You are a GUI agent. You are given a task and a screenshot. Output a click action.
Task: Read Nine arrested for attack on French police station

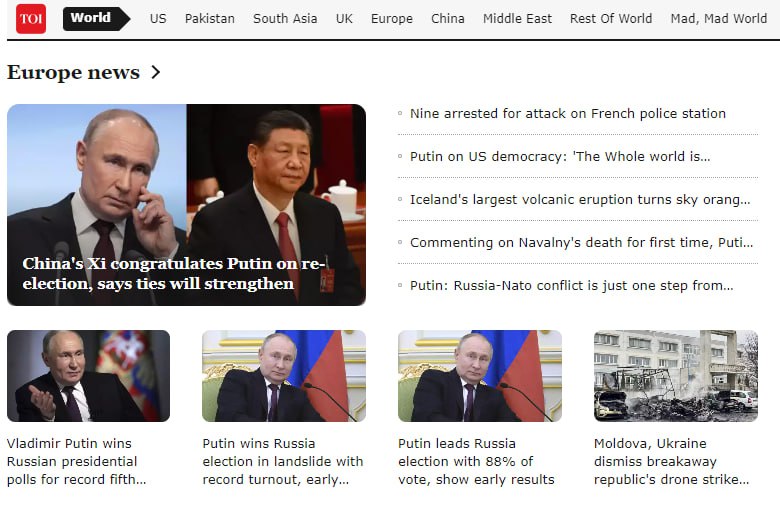[x=568, y=113]
